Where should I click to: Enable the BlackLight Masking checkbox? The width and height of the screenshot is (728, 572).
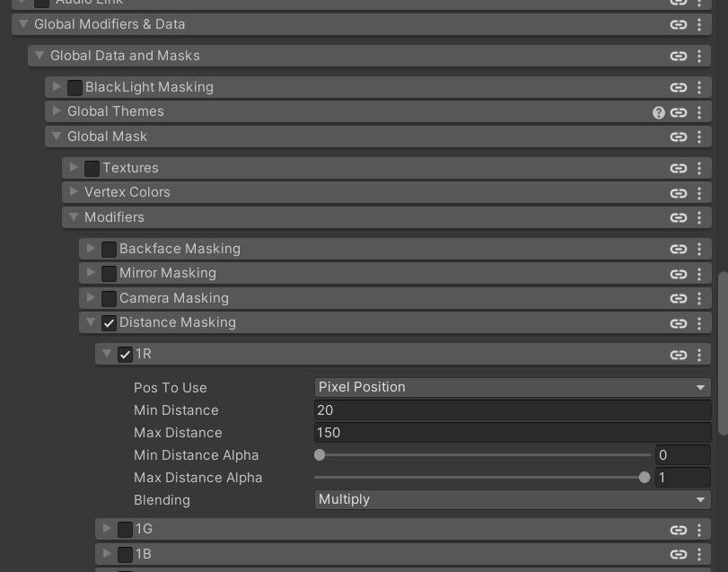pos(75,88)
